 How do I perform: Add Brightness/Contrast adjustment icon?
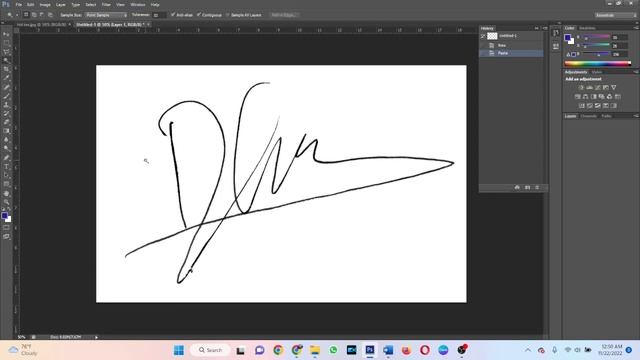(x=581, y=87)
